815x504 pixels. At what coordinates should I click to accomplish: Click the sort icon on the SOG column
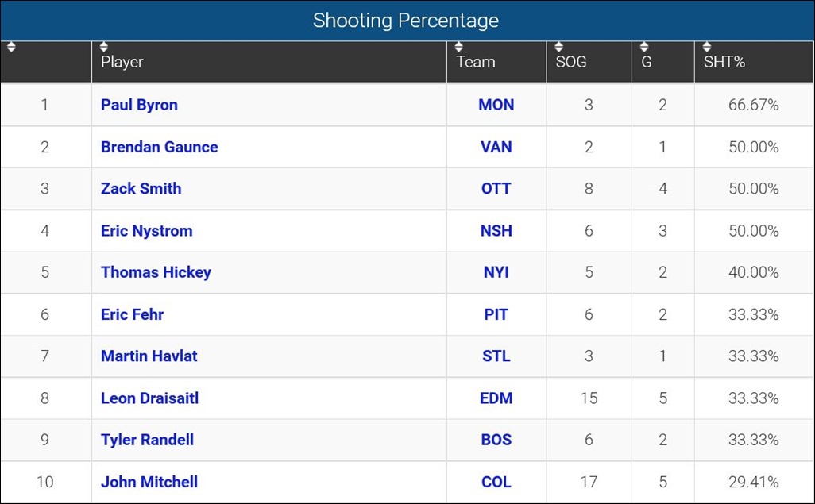(x=560, y=48)
